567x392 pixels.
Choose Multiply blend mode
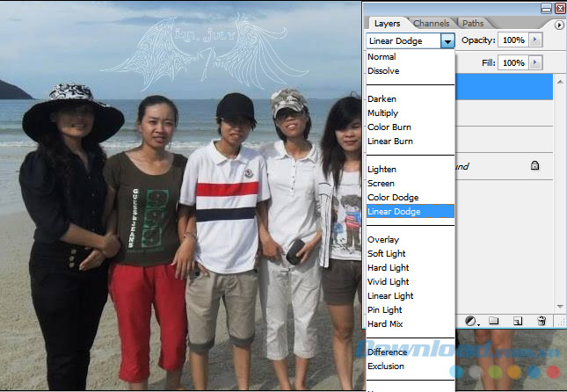383,113
